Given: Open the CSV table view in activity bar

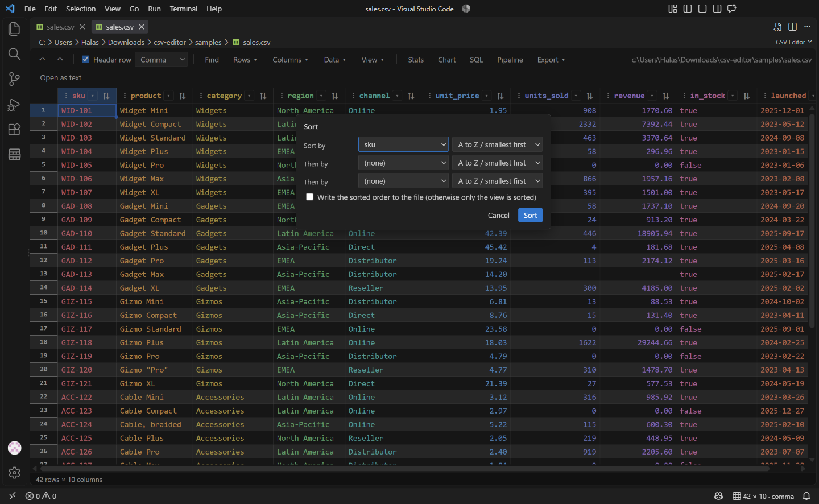Looking at the screenshot, I should click(x=14, y=154).
